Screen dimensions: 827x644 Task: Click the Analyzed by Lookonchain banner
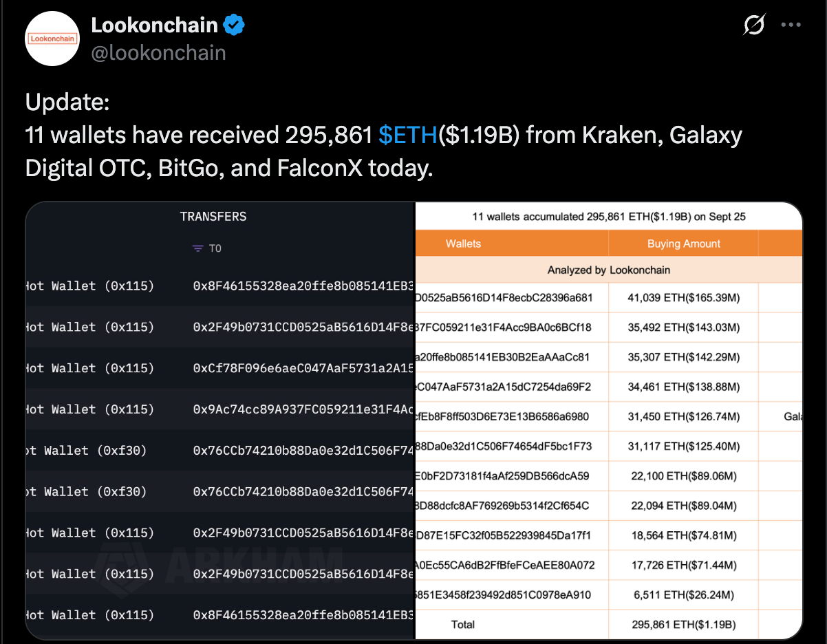608,270
